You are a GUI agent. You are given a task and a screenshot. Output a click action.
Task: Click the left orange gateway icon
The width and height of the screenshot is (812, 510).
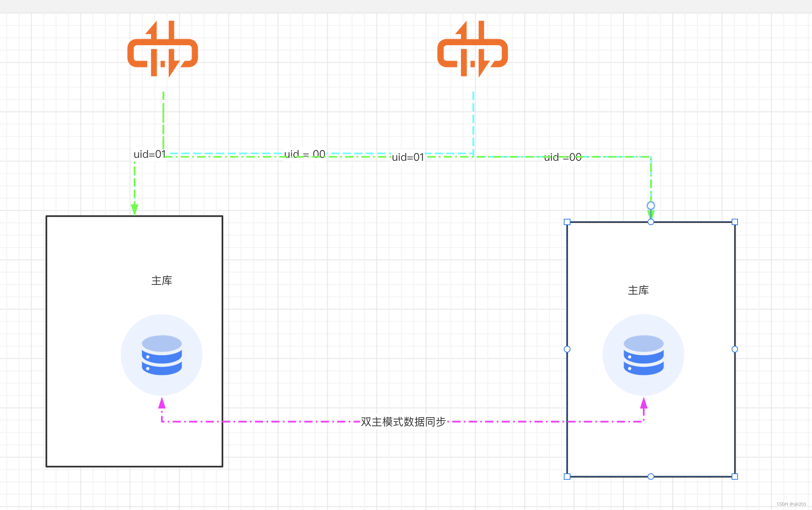pyautogui.click(x=163, y=49)
